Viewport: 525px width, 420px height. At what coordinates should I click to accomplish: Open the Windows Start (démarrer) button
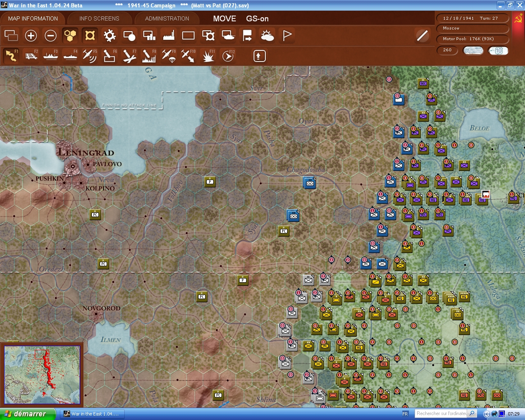coord(27,414)
